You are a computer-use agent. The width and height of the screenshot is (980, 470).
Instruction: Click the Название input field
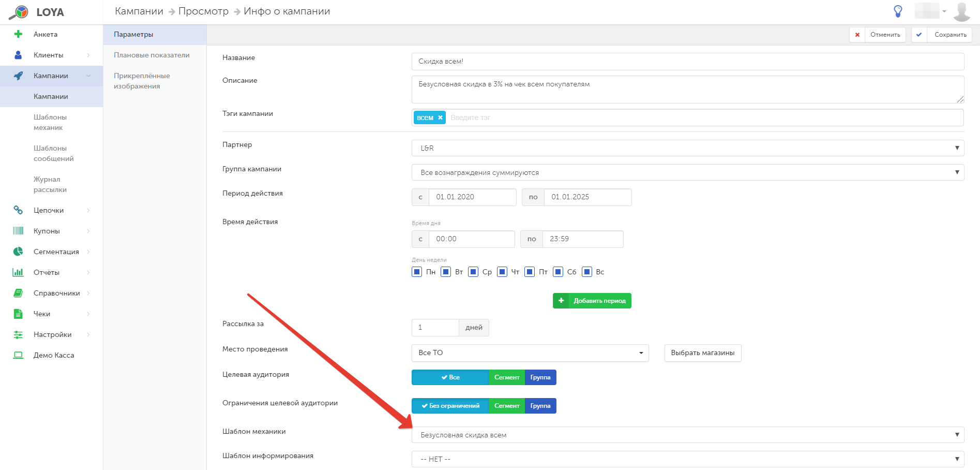point(688,62)
